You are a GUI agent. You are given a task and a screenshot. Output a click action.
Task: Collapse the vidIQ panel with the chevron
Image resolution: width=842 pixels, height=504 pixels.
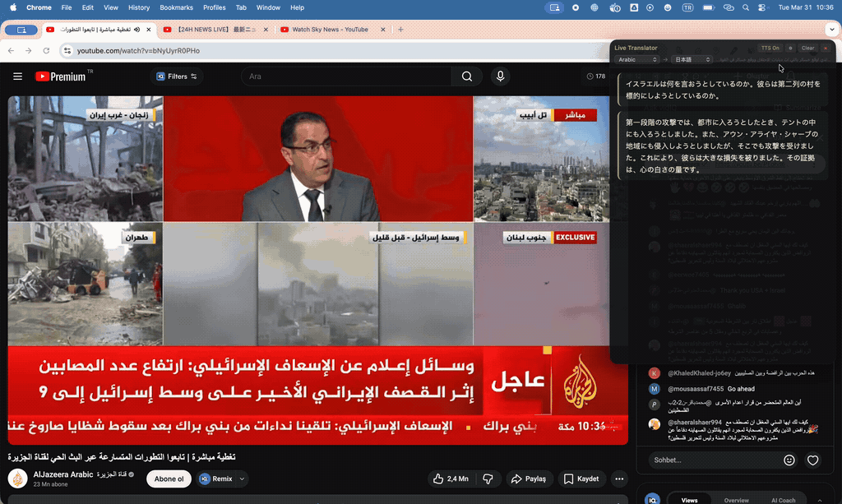click(x=820, y=500)
